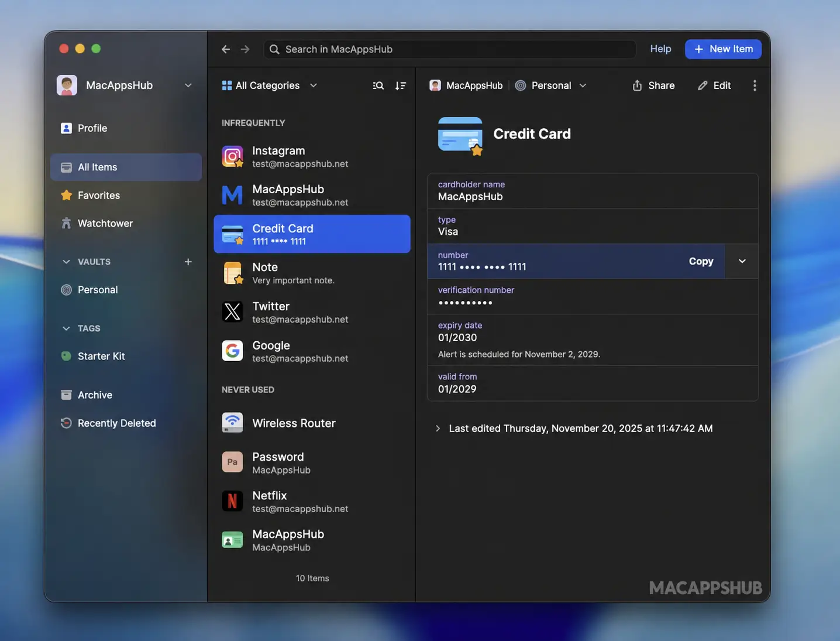Click the valid from 01/2029 value
The height and width of the screenshot is (641, 840).
click(x=457, y=389)
